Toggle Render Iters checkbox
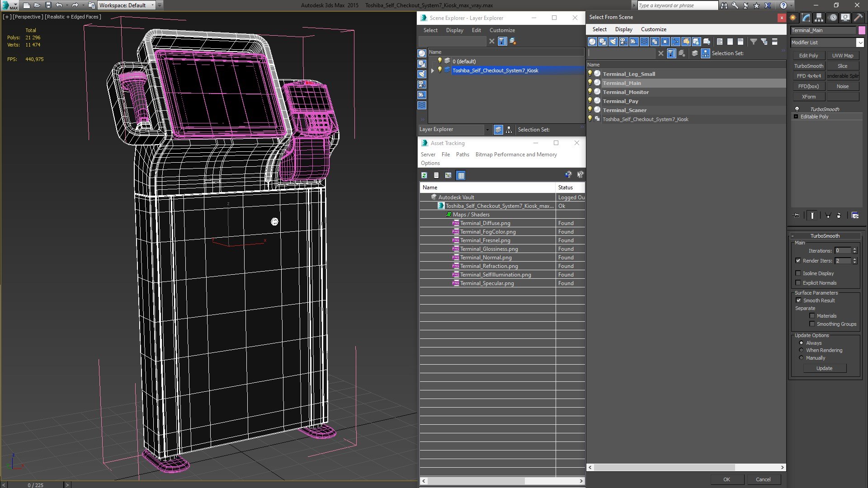This screenshot has height=488, width=868. [798, 261]
